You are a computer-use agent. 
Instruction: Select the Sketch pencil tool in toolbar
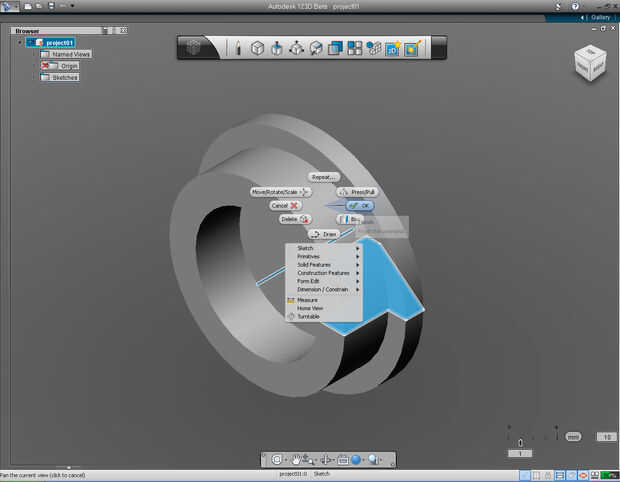[238, 48]
